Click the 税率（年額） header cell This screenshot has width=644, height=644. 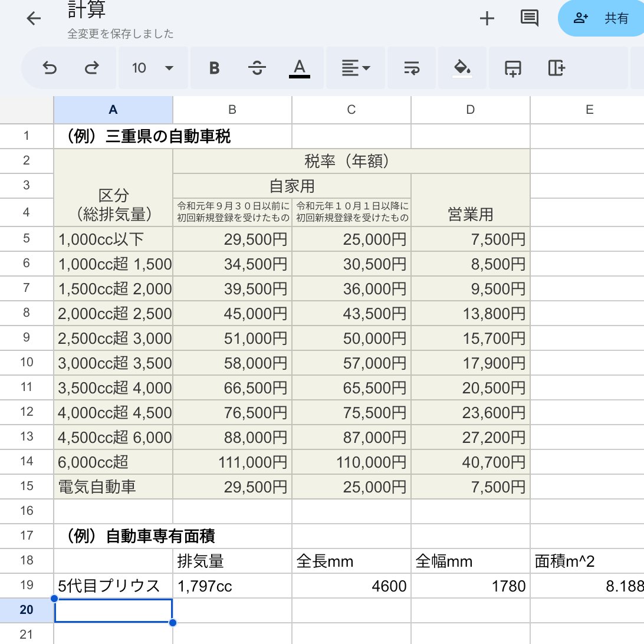click(x=351, y=161)
